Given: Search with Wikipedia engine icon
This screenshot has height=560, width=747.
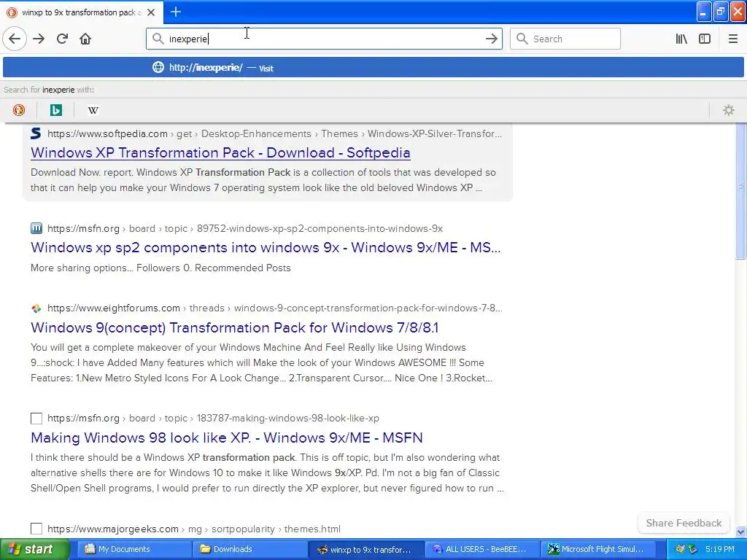Looking at the screenshot, I should coord(93,110).
